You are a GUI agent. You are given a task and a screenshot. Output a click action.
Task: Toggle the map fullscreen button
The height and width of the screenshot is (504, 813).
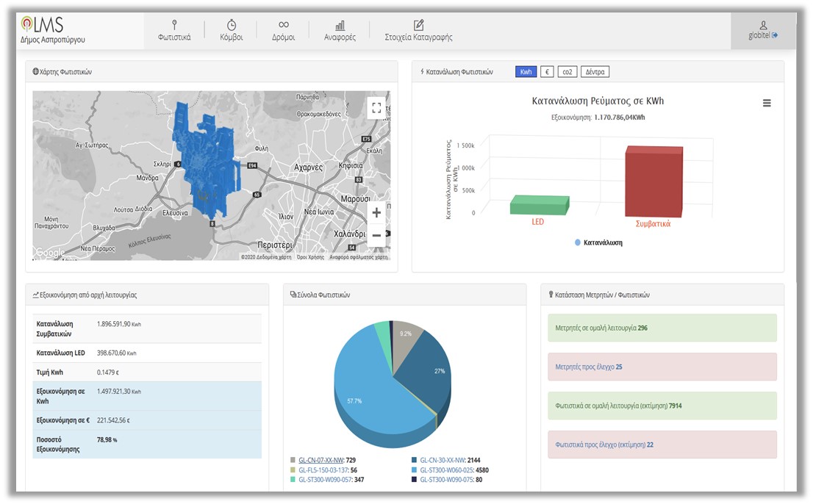[376, 108]
